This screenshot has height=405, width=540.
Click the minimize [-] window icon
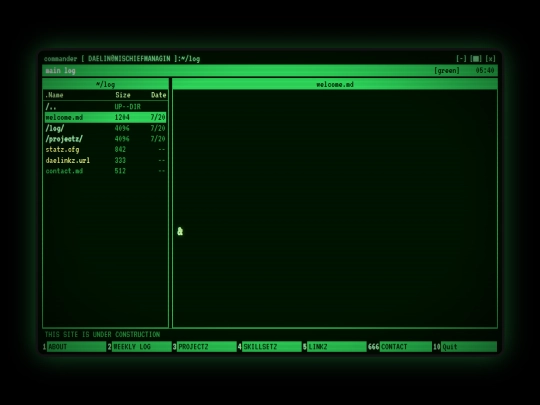click(x=461, y=59)
